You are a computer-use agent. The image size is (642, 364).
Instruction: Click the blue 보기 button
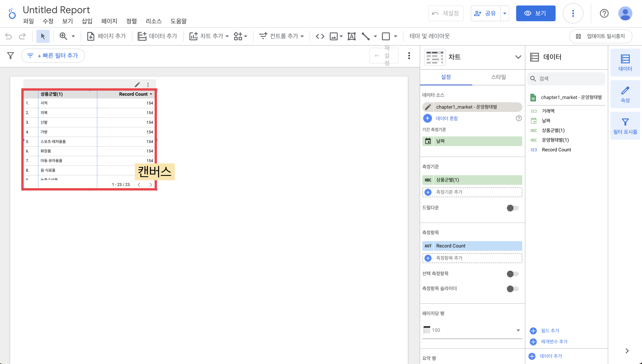click(x=535, y=13)
